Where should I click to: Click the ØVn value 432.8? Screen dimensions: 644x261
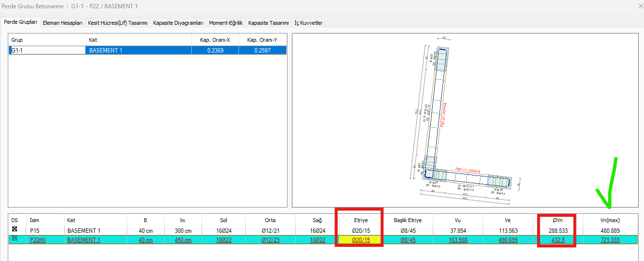557,240
